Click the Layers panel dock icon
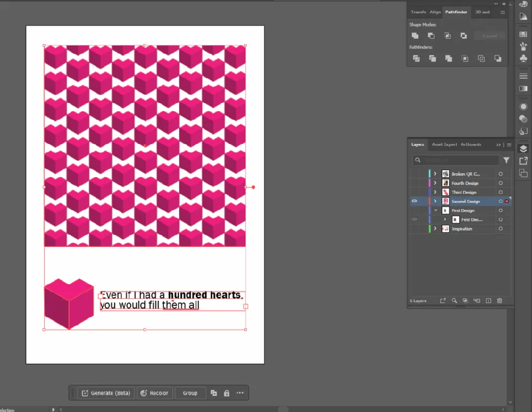Screen dimensions: 532x412 tap(523, 148)
